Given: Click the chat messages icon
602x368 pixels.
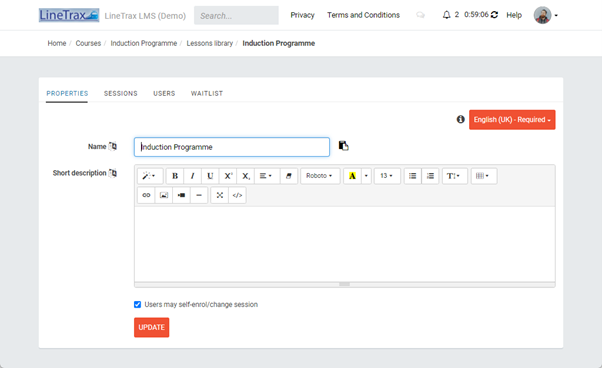Looking at the screenshot, I should pyautogui.click(x=420, y=15).
